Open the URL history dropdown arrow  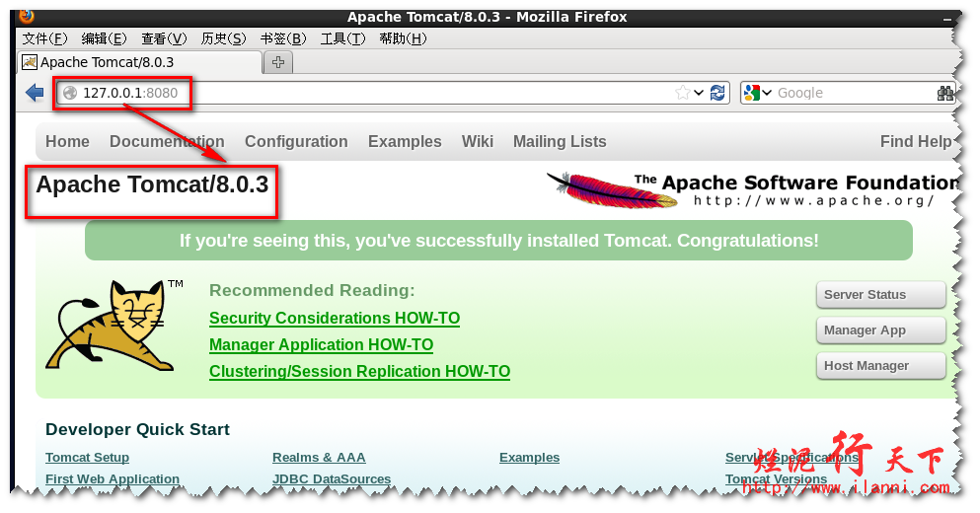[x=699, y=93]
